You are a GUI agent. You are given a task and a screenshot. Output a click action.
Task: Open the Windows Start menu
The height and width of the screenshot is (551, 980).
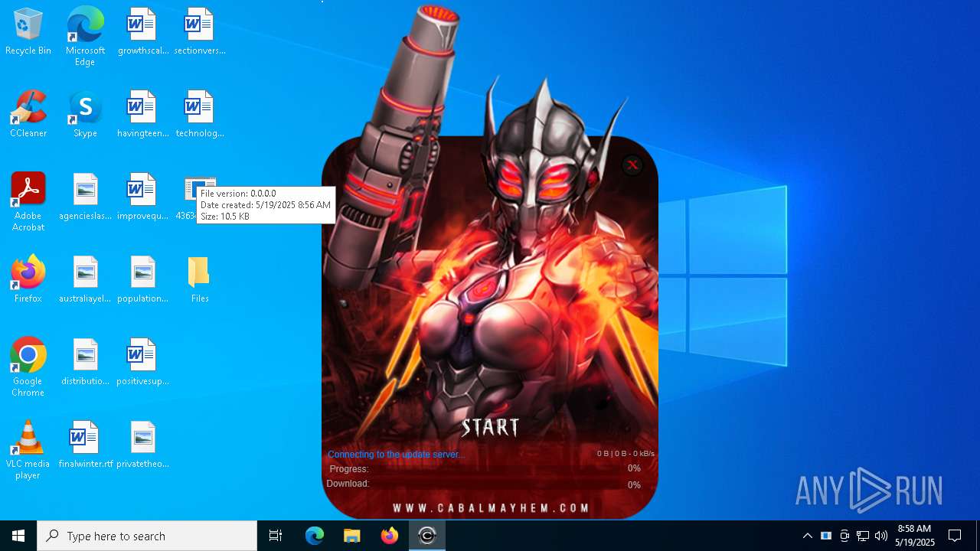(x=18, y=536)
